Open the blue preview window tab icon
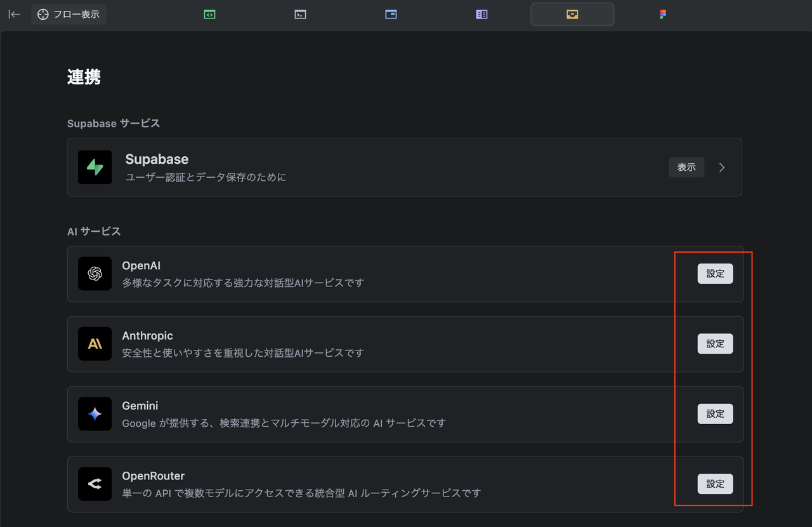The image size is (812, 527). [x=391, y=14]
